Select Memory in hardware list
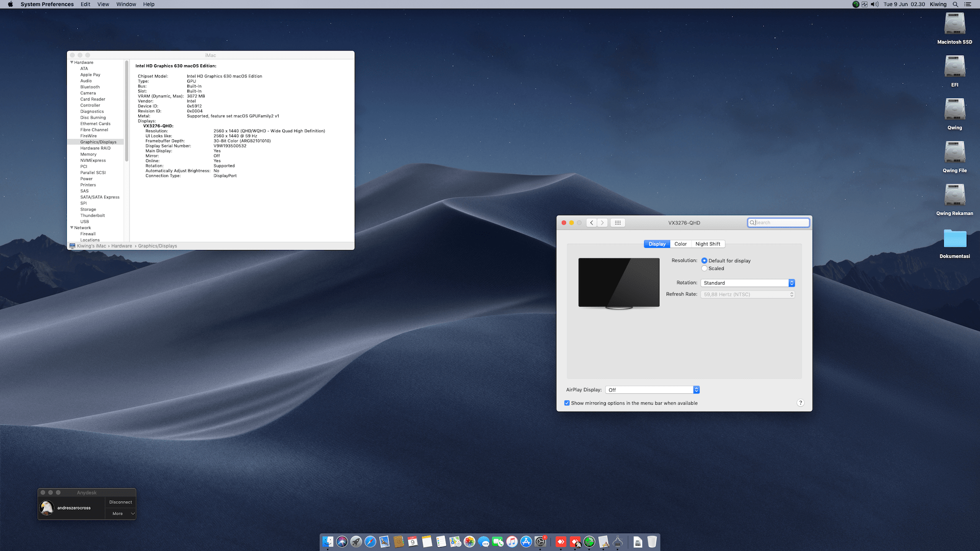 tap(88, 154)
